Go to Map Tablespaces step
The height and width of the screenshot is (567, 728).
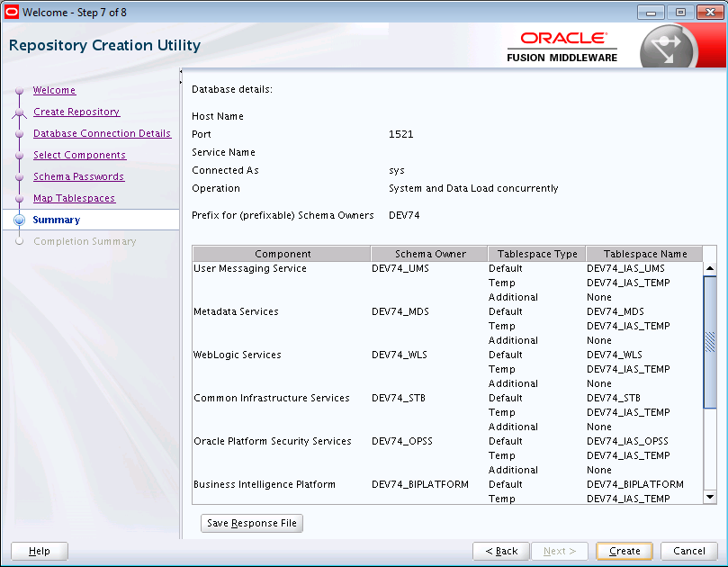point(75,198)
